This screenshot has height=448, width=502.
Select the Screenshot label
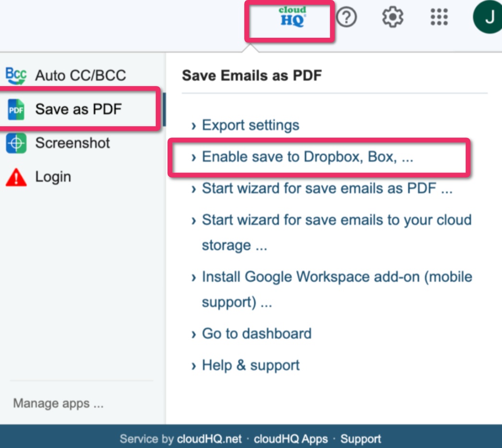[72, 143]
